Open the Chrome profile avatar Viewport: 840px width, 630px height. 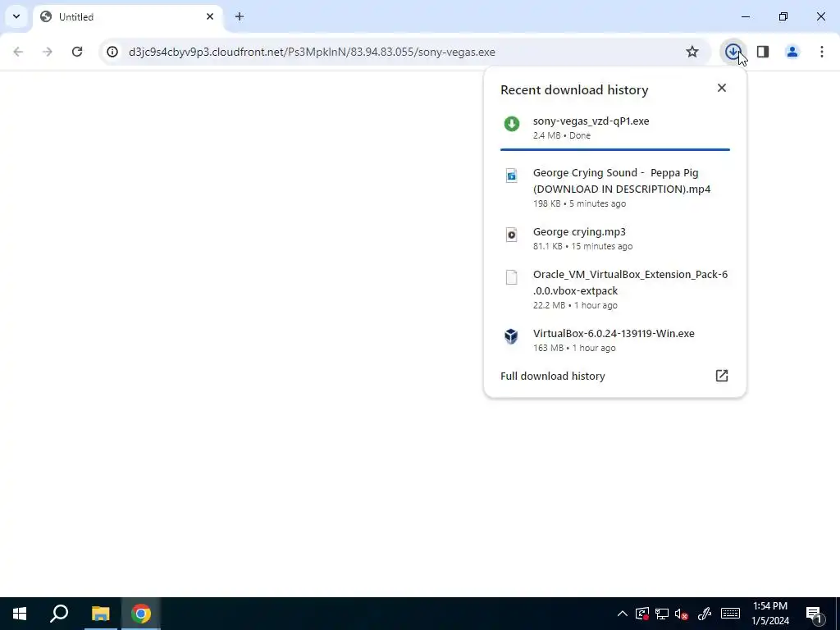coord(792,52)
